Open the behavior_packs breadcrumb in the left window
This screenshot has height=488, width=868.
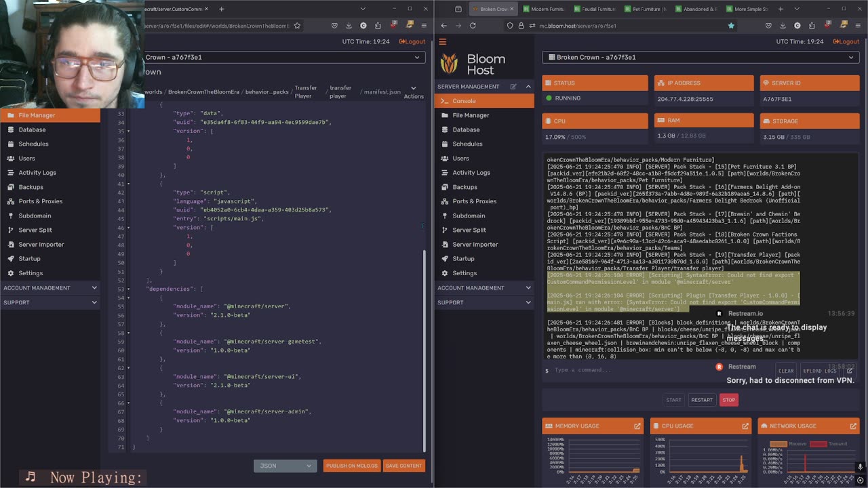click(x=267, y=91)
